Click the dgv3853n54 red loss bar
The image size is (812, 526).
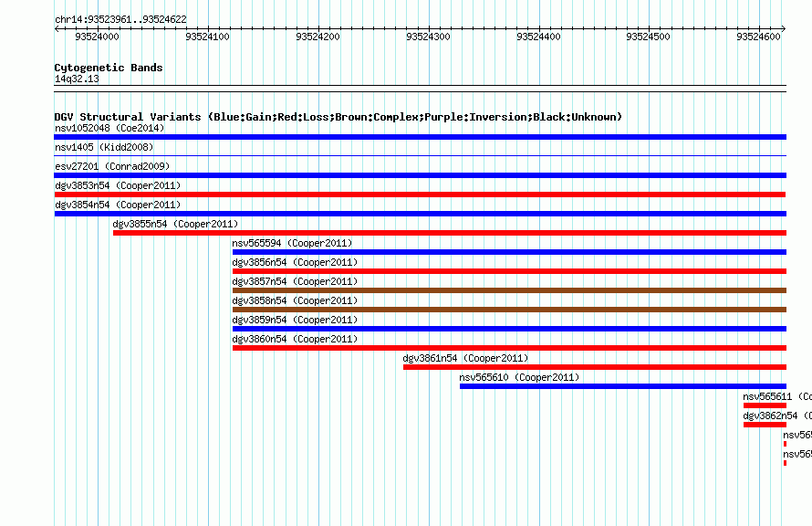[x=420, y=195]
